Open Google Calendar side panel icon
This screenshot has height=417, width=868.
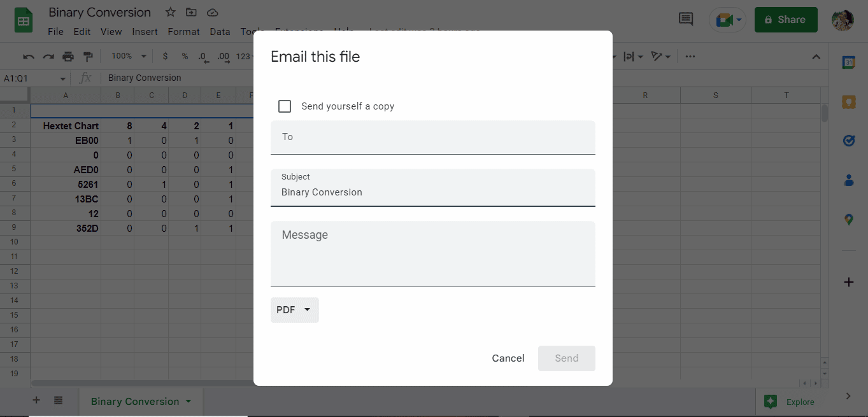pyautogui.click(x=848, y=62)
